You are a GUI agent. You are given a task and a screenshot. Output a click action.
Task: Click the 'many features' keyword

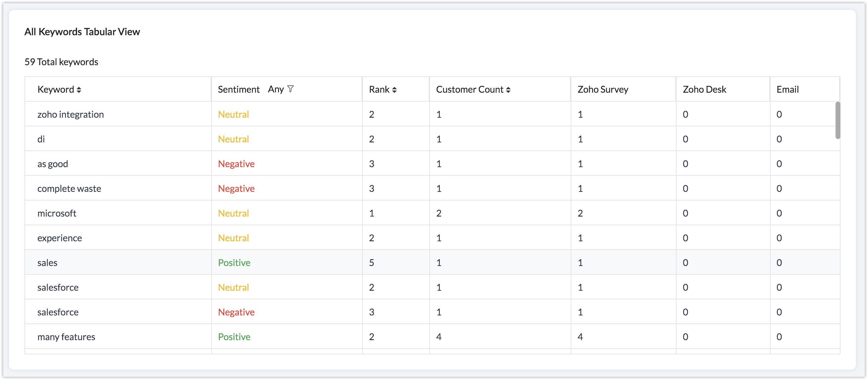pos(66,337)
